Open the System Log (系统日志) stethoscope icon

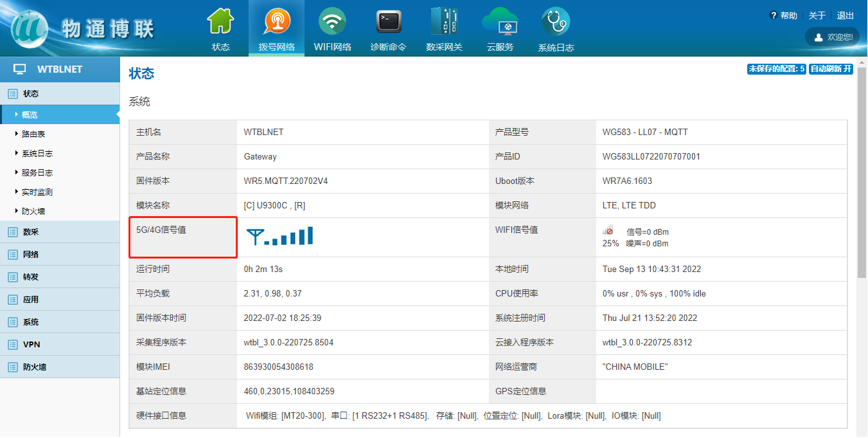(x=556, y=23)
